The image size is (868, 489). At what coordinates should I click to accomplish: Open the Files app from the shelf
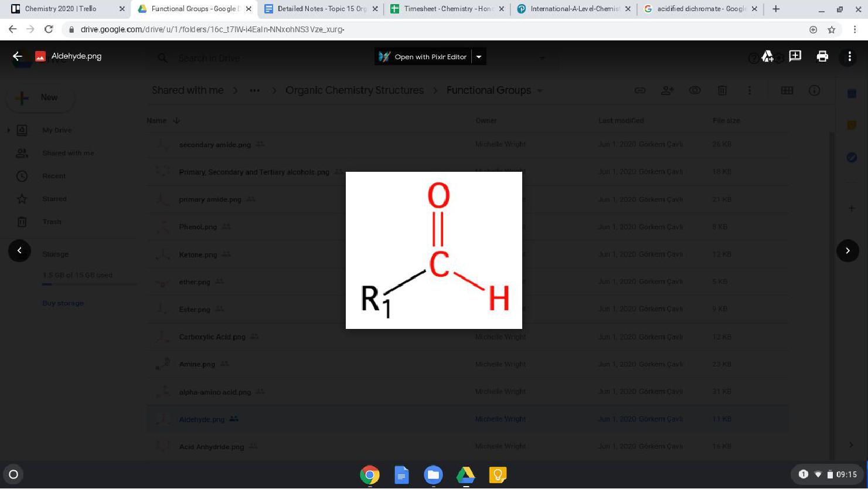pos(433,475)
